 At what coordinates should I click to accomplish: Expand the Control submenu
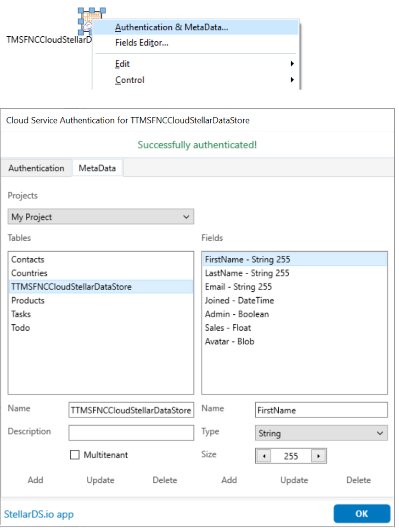pyautogui.click(x=196, y=80)
